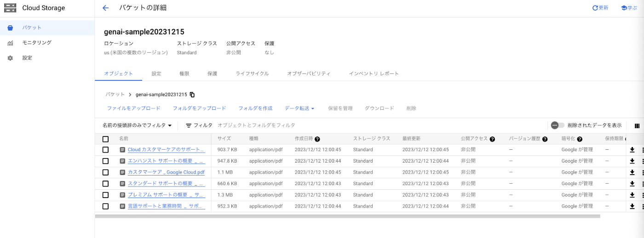Sort by the 最終更新 column header
Viewport: 644px width, 238px height.
click(x=411, y=139)
